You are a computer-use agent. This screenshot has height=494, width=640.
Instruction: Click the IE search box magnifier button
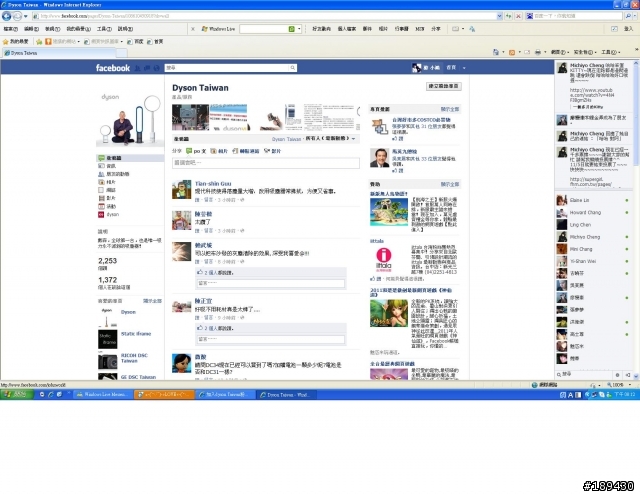click(x=628, y=16)
